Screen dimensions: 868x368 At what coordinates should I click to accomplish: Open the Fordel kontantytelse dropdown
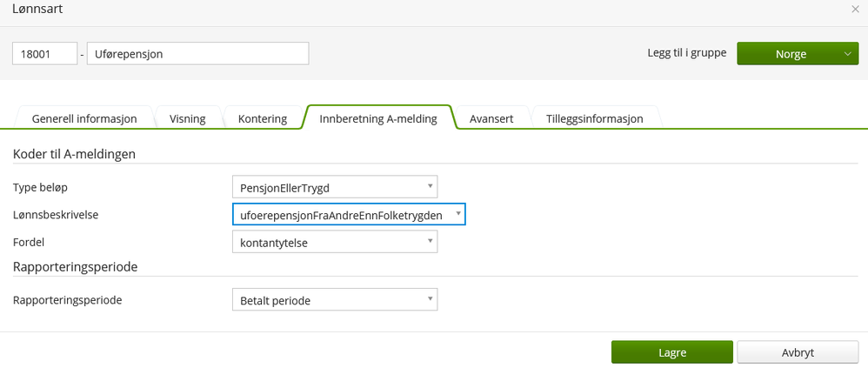(334, 242)
